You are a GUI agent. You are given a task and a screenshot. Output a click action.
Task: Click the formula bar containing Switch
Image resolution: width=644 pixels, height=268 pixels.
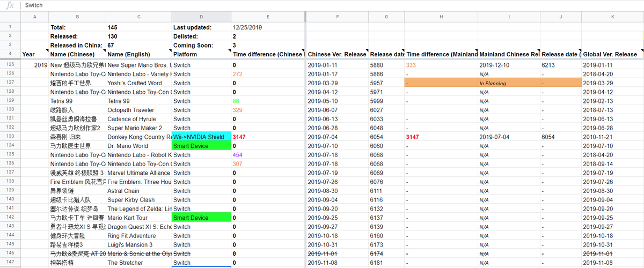[x=333, y=5]
